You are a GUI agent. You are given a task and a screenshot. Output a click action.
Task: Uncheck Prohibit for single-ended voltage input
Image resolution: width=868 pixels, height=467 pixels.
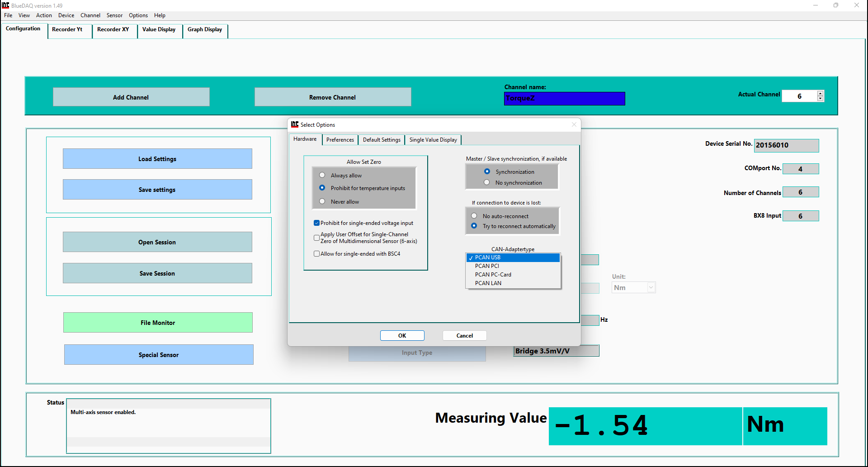pyautogui.click(x=316, y=223)
